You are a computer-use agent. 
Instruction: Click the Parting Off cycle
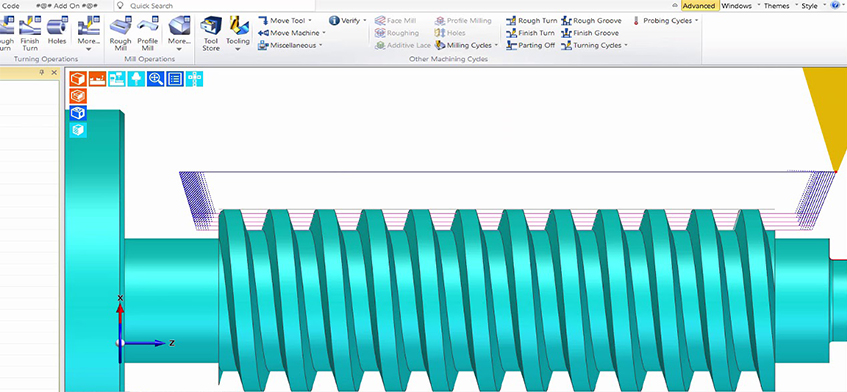pyautogui.click(x=530, y=45)
